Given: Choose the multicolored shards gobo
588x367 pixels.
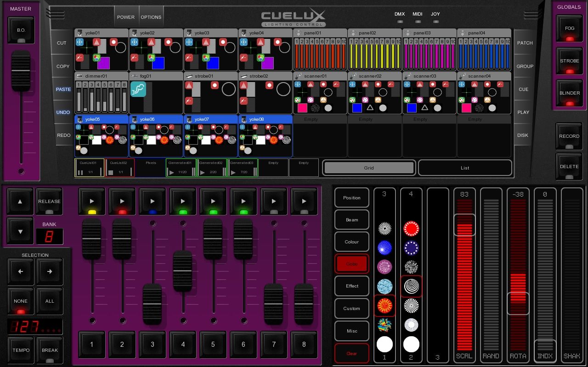Looking at the screenshot, I should (384, 325).
